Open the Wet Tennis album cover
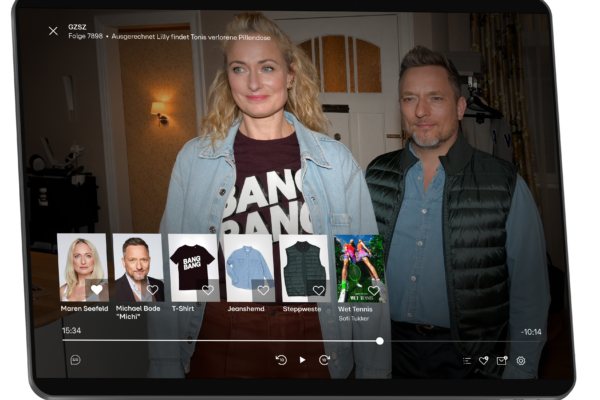This screenshot has height=400, width=600. [x=359, y=266]
